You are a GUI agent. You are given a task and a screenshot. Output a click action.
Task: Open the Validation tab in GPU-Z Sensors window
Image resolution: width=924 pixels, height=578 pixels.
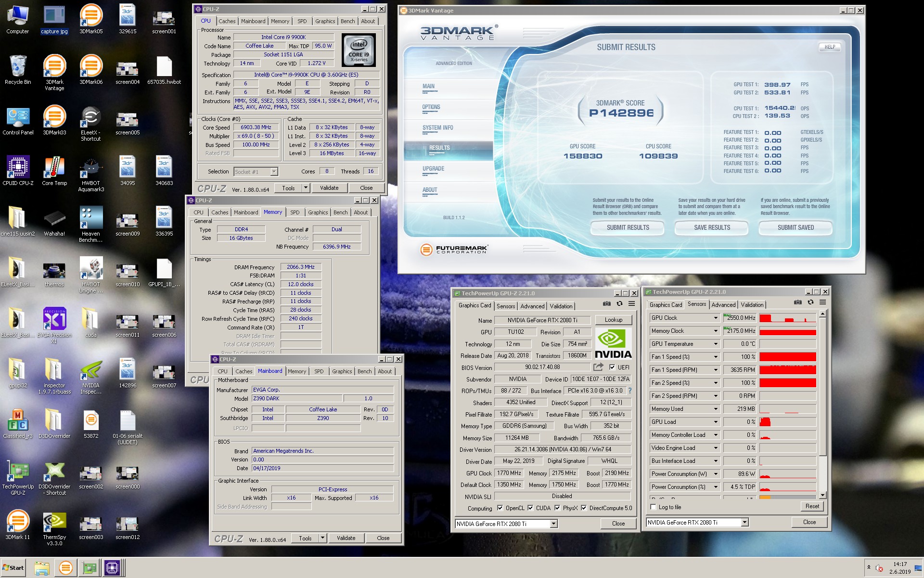point(752,305)
